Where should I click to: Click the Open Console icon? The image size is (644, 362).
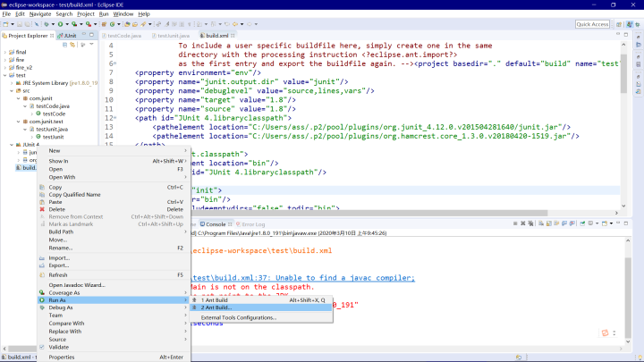pyautogui.click(x=605, y=223)
